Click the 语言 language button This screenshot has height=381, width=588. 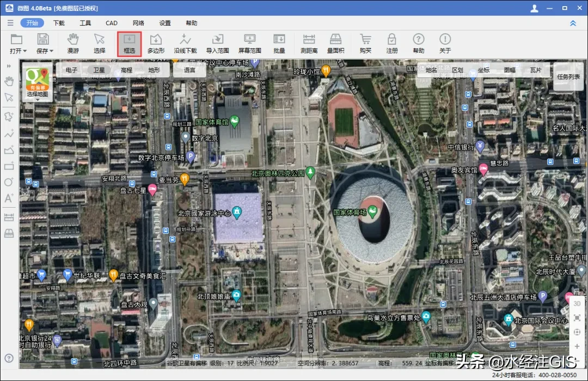[x=189, y=70]
